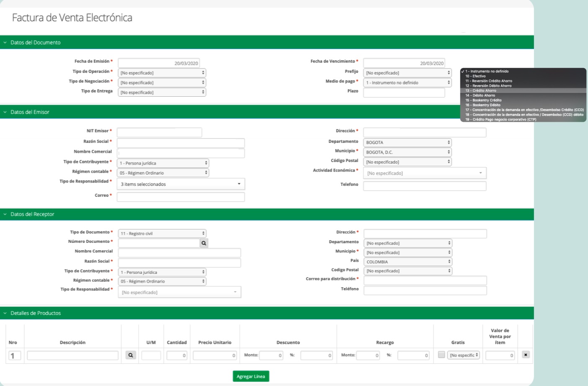588x386 pixels.
Task: Open the '3 items seleccionados' multiselect
Action: click(181, 184)
